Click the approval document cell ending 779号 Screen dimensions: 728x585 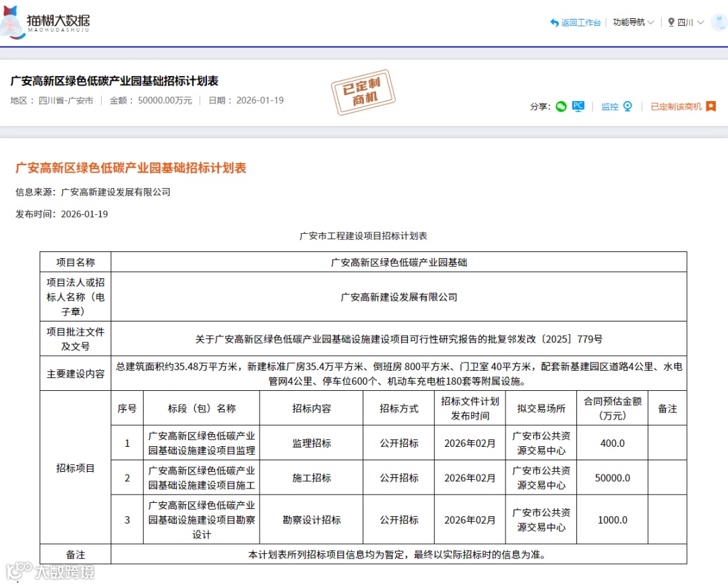click(x=399, y=339)
